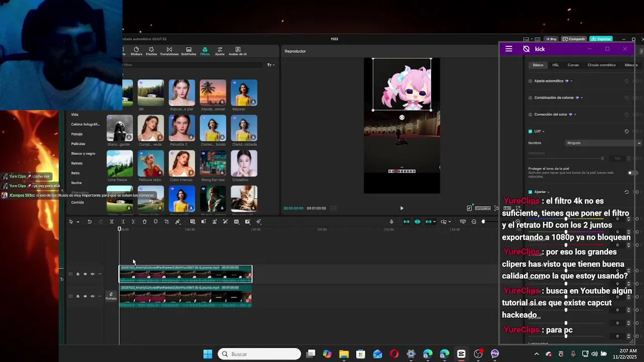Click the Portada cover edit icon
The image size is (644, 362).
tap(111, 296)
